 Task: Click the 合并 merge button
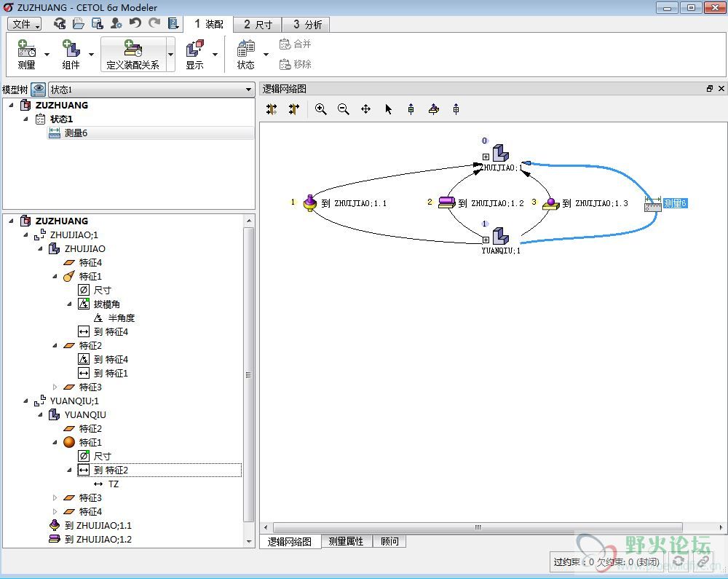pos(296,44)
